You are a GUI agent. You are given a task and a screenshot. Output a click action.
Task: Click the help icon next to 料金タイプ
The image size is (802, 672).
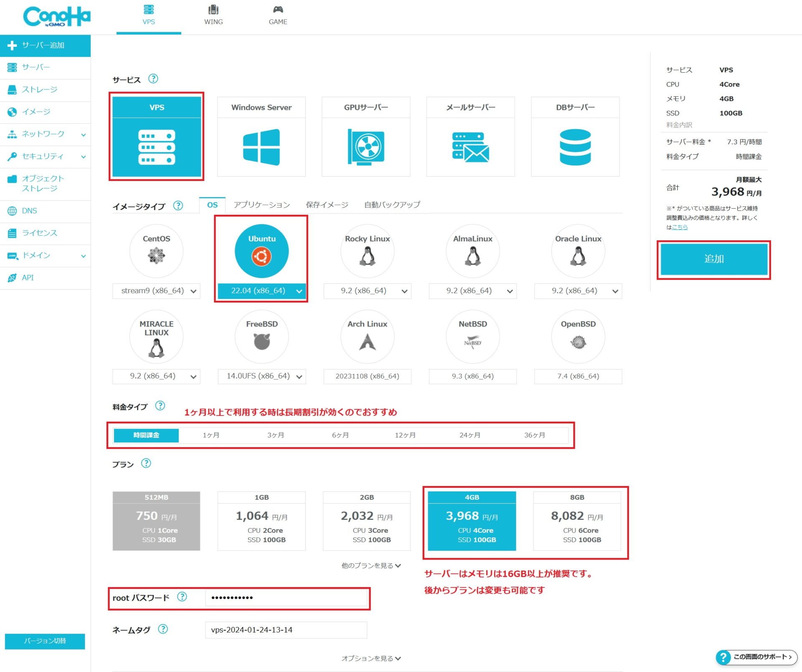160,405
